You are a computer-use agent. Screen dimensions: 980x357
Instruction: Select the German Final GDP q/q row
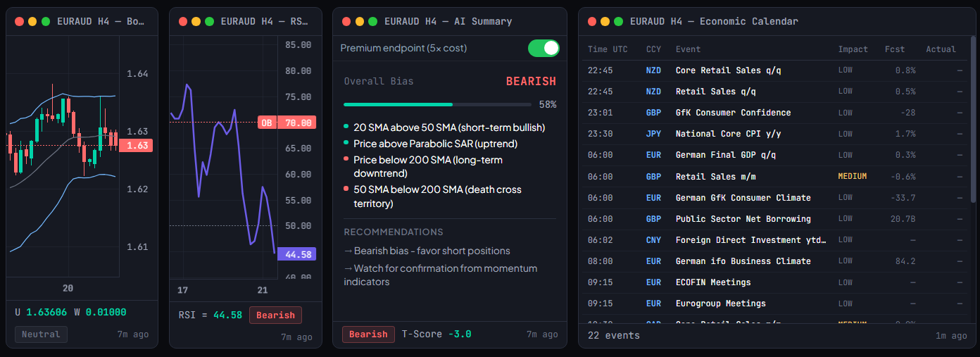click(x=777, y=155)
